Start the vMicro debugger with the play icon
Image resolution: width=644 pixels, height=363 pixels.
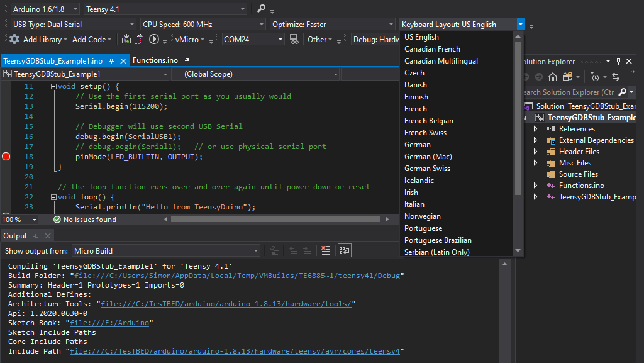coord(153,39)
